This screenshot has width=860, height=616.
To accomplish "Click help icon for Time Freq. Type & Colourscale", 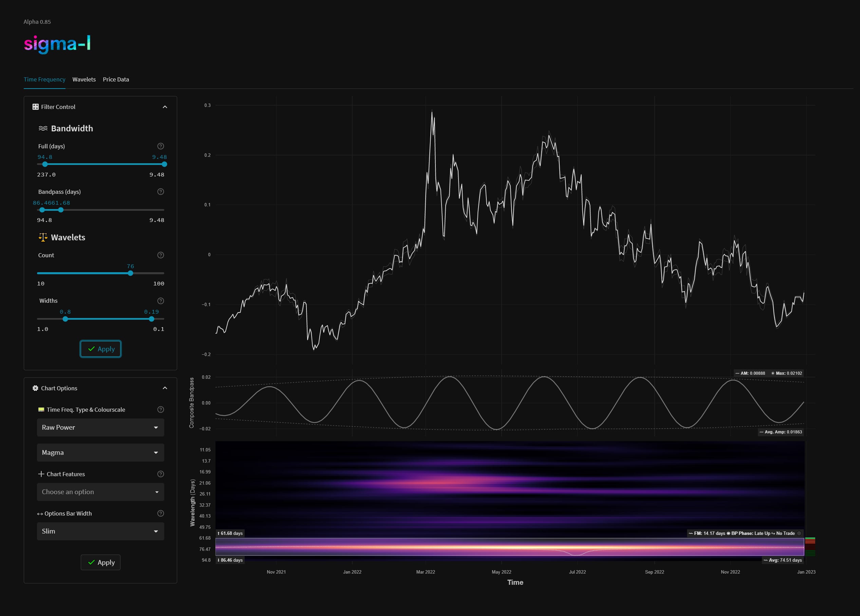I will (x=161, y=409).
